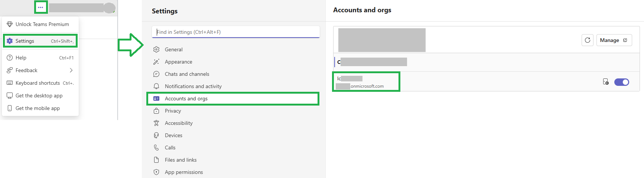644x178 pixels.
Task: Click the org status icon beside toggle
Action: (606, 82)
